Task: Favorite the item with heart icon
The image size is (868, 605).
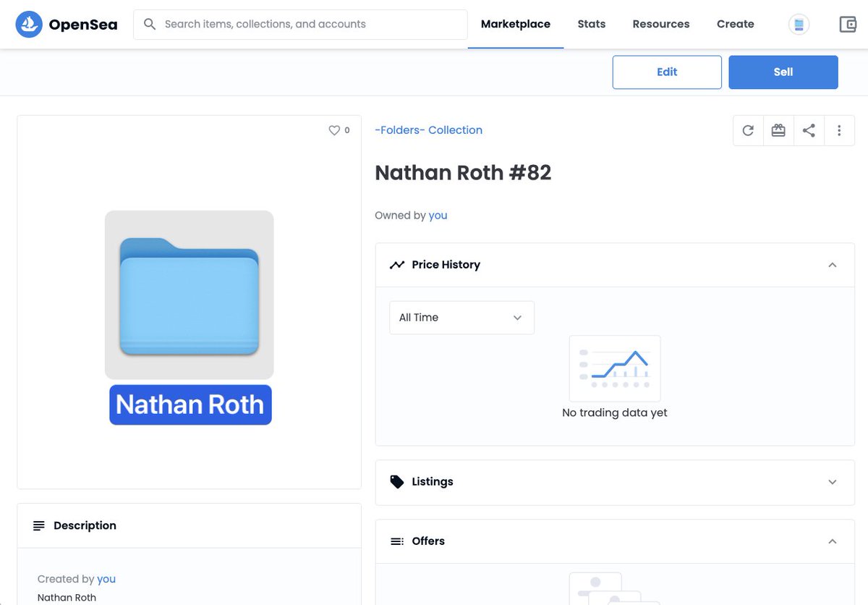Action: coord(334,130)
